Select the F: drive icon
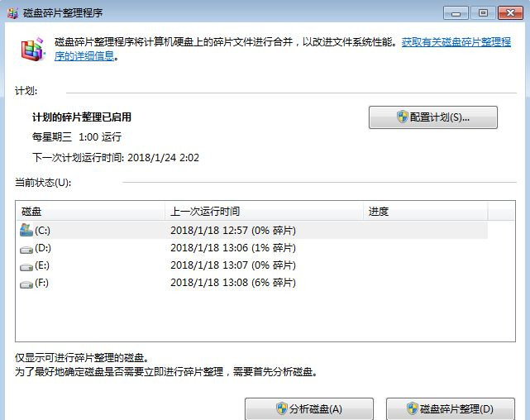 26,284
